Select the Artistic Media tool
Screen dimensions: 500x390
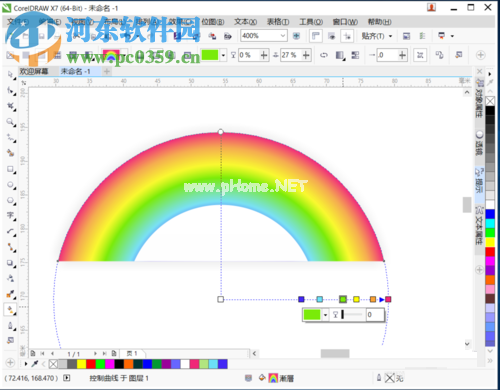(11, 153)
